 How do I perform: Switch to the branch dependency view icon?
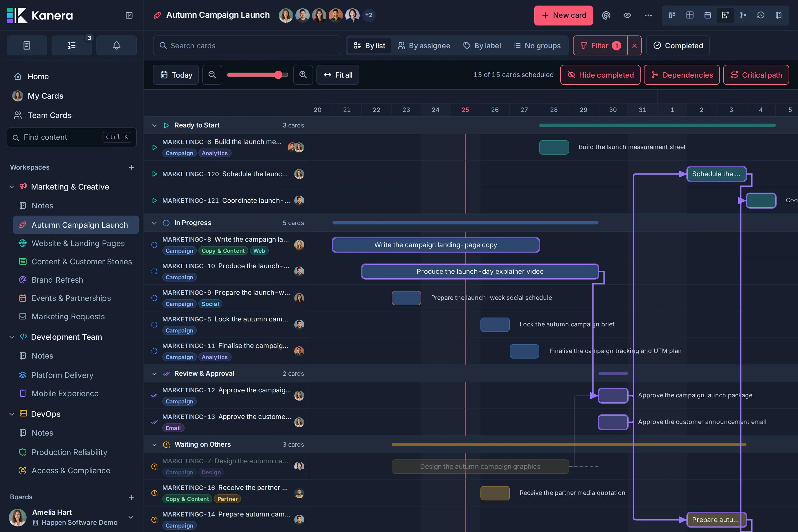(x=743, y=15)
